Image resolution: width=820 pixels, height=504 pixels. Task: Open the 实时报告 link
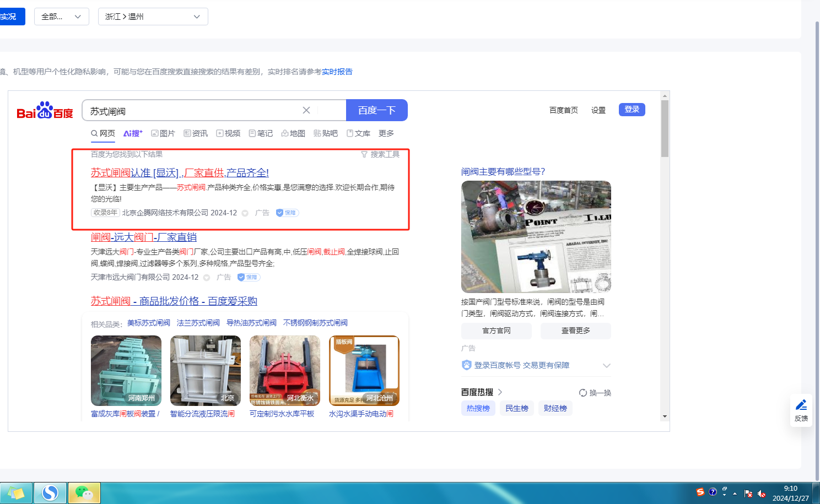coord(337,72)
